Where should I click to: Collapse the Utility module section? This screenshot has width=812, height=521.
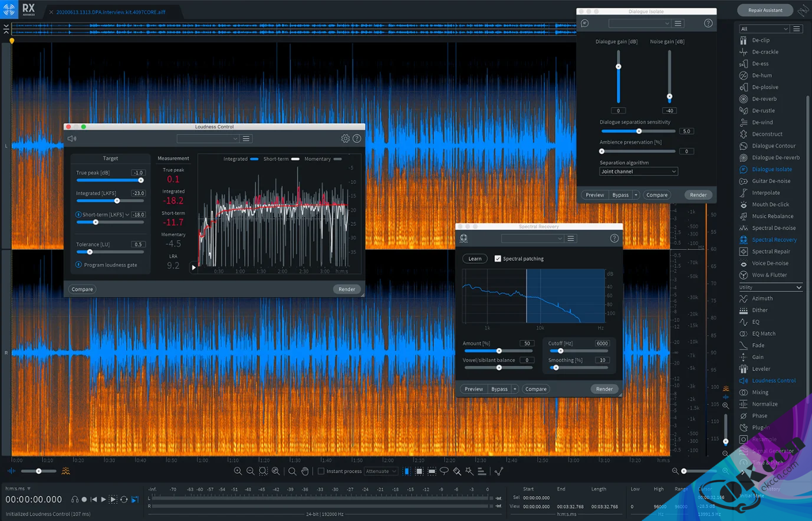(799, 287)
